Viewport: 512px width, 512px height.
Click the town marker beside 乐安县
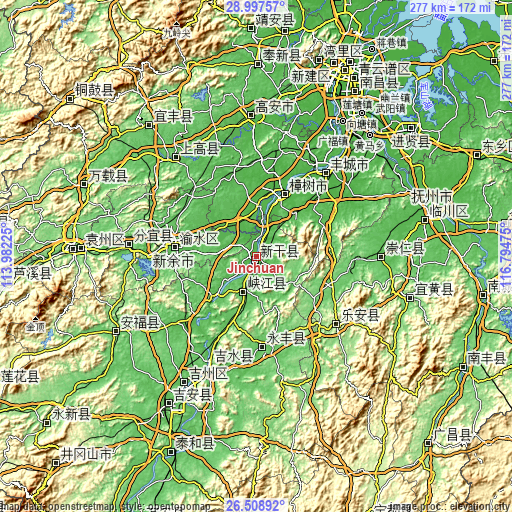pos(336,324)
